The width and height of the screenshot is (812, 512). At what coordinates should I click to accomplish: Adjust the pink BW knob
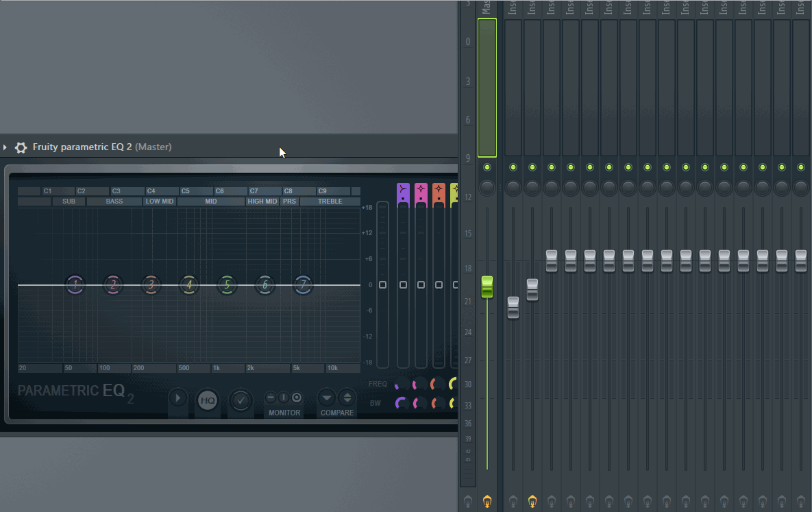pos(419,403)
